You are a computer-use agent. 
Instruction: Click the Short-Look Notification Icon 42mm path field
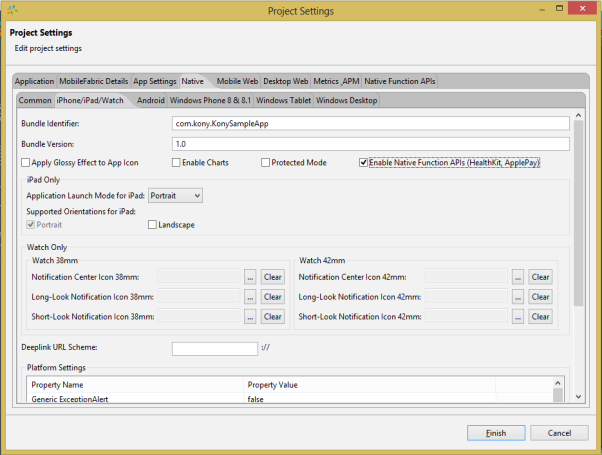(466, 316)
